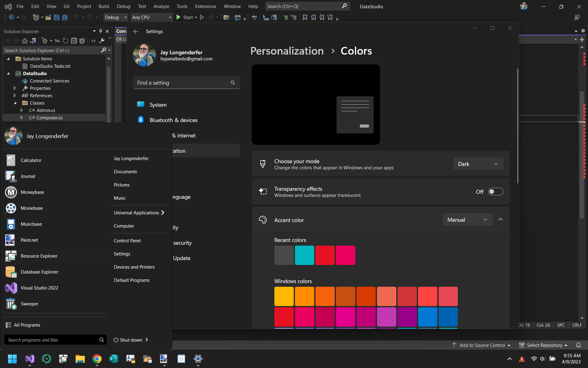Click Collapse All icon in Solution Explorer

pos(74,40)
